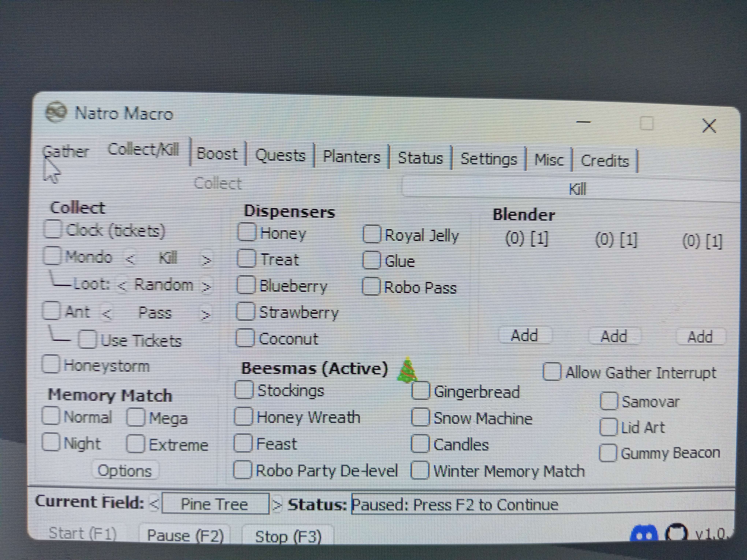
Task: Click left arrow of Loot Random selector
Action: [122, 286]
